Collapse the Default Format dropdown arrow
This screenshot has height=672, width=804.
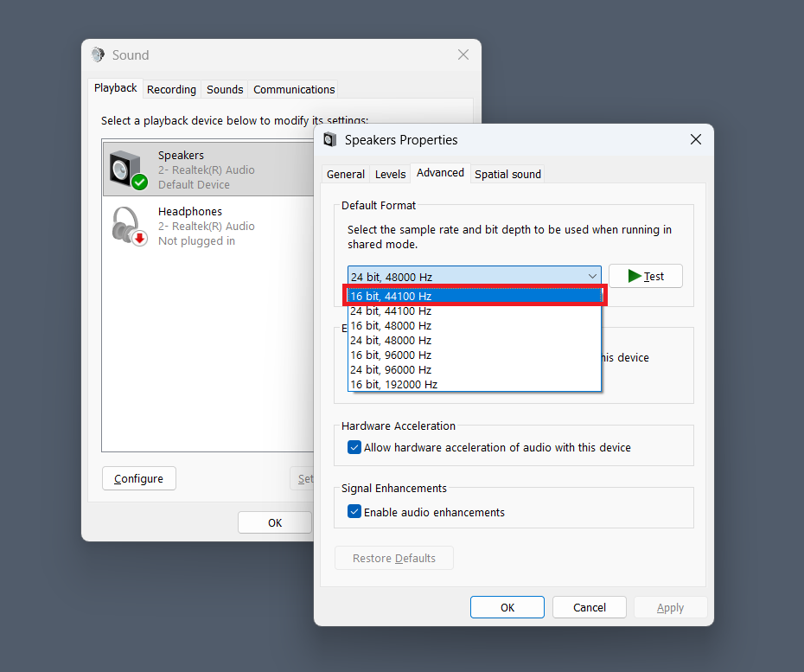click(592, 277)
